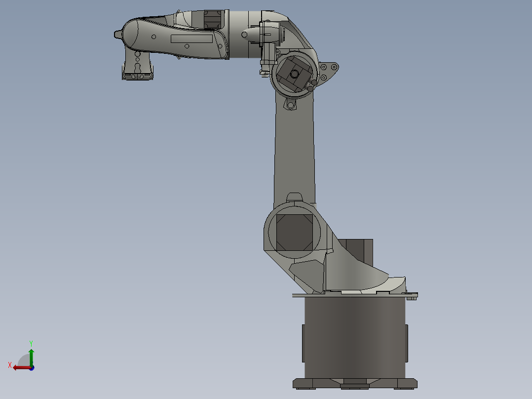Click the gray quarter-circle arc of the triad
532x399 pixels.
click(24, 359)
